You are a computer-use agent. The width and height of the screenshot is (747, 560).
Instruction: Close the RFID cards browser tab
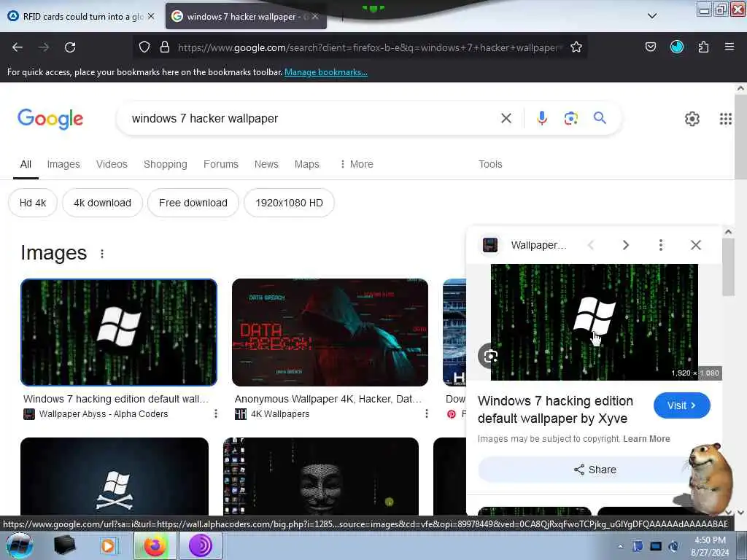pyautogui.click(x=151, y=16)
